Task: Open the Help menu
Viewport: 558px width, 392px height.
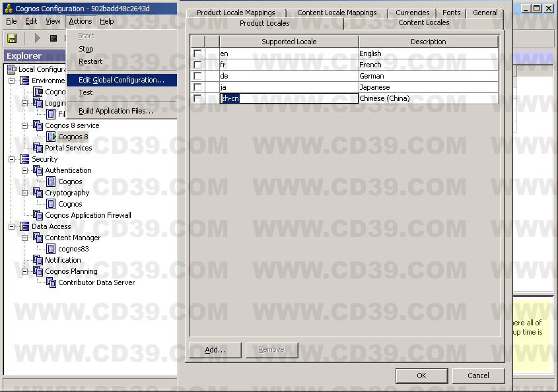Action: click(107, 21)
